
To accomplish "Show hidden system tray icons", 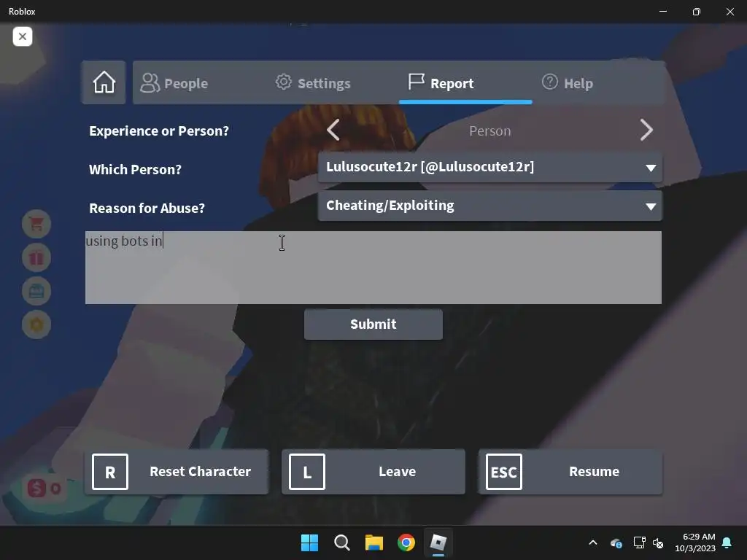I will click(x=593, y=542).
